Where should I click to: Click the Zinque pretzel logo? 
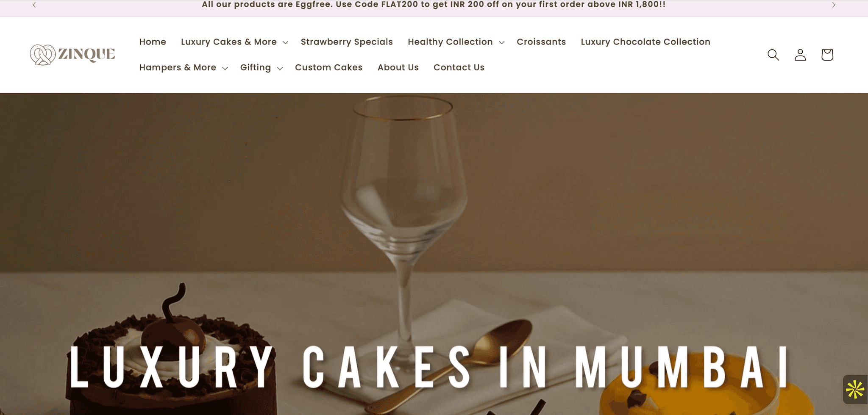coord(72,55)
